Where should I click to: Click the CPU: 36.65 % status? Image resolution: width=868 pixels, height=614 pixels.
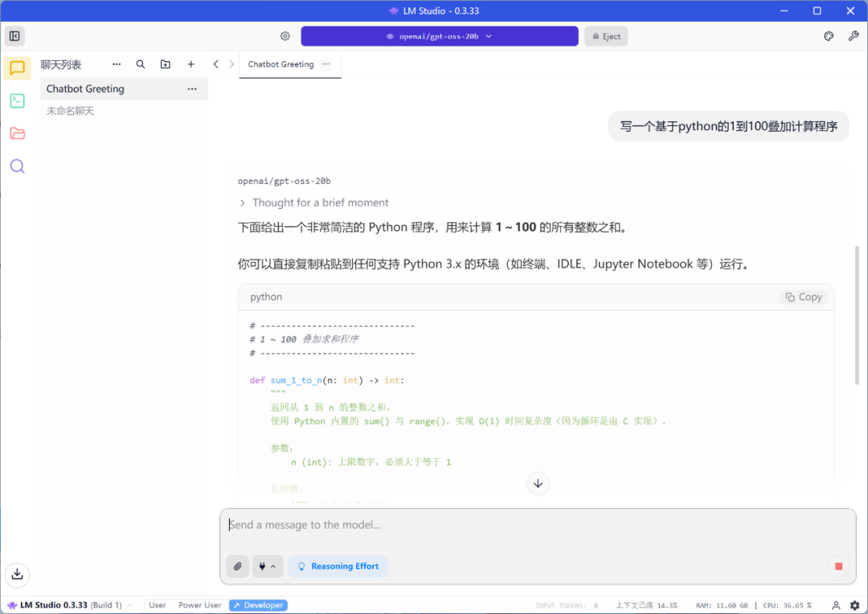pos(787,606)
